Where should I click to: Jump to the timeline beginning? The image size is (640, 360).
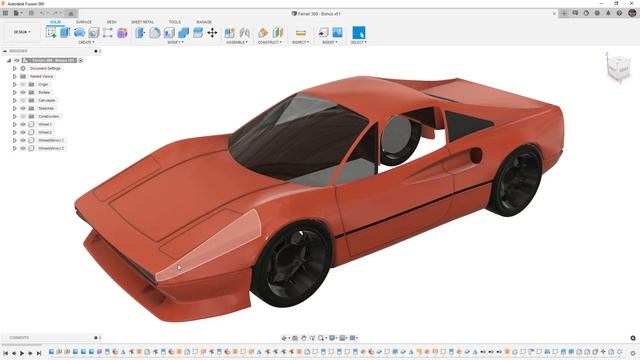[x=6, y=353]
